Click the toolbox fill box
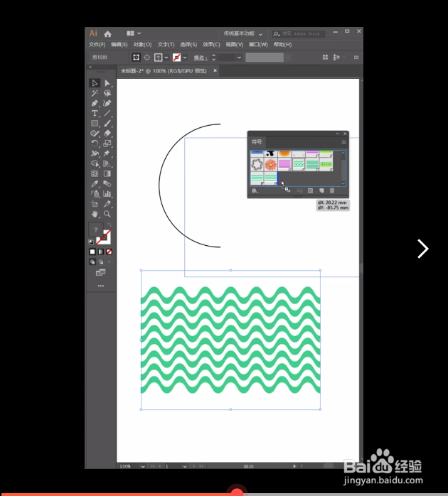448x496 pixels. (x=95, y=230)
